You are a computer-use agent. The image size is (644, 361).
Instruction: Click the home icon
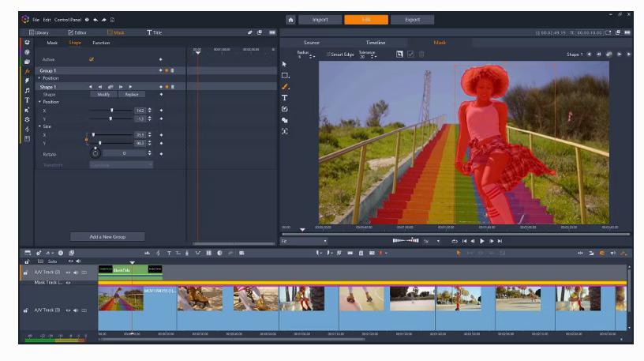tap(290, 19)
